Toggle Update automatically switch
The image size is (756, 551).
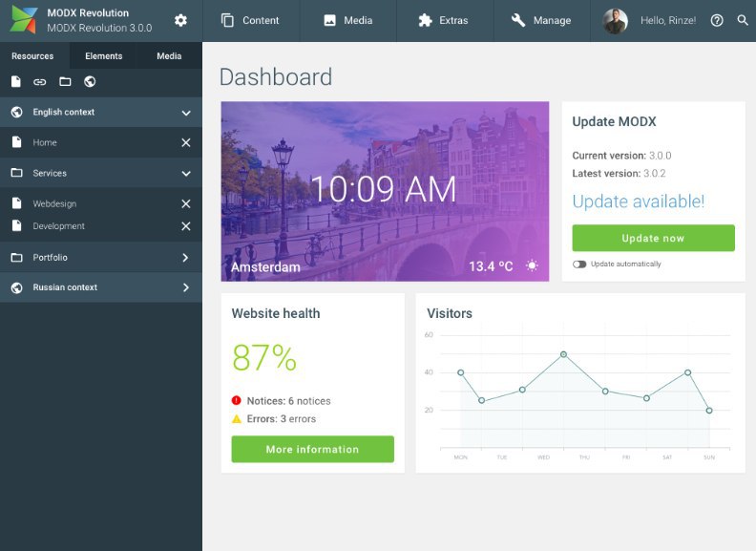pyautogui.click(x=579, y=264)
